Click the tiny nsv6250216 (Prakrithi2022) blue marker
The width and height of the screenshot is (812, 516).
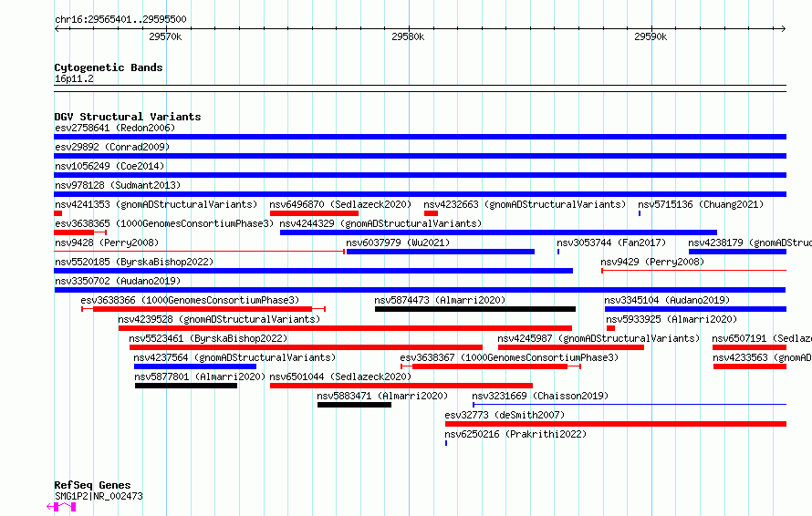(x=446, y=443)
